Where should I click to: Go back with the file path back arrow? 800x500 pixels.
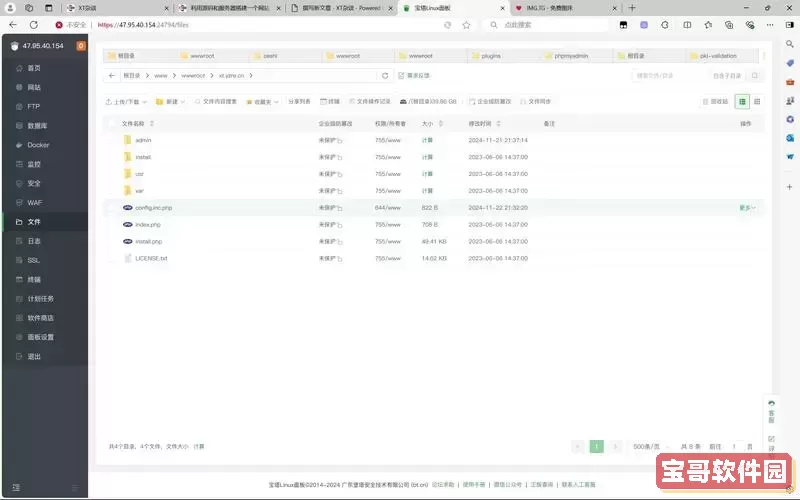click(x=112, y=76)
